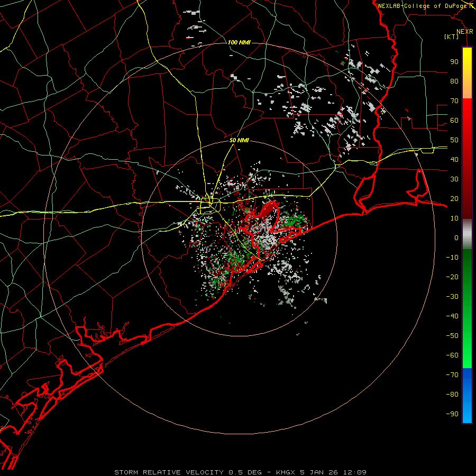Click the 40 value on velocity scale
Viewport: 476px width, 476px height.
[x=454, y=159]
